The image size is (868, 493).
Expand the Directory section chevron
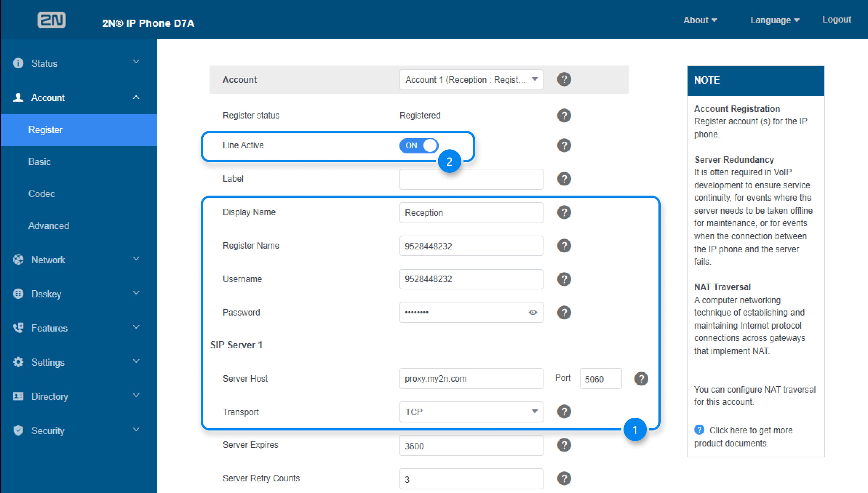point(136,396)
